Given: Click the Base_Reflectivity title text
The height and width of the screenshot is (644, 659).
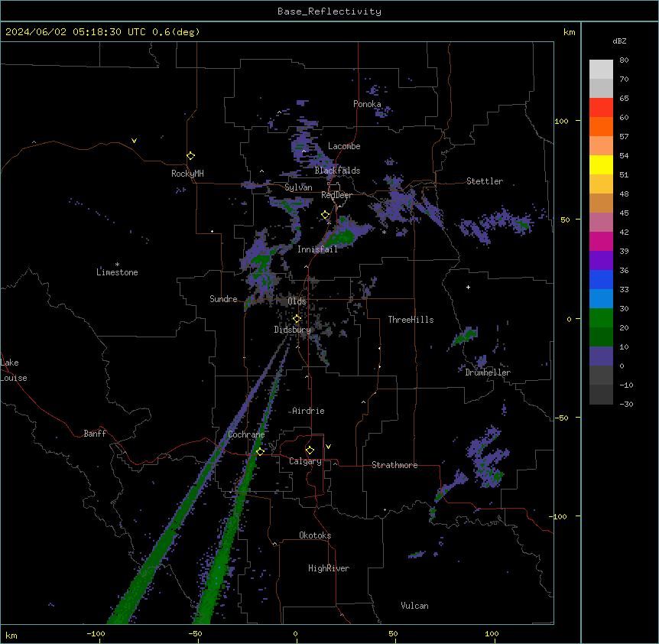Looking at the screenshot, I should point(329,11).
